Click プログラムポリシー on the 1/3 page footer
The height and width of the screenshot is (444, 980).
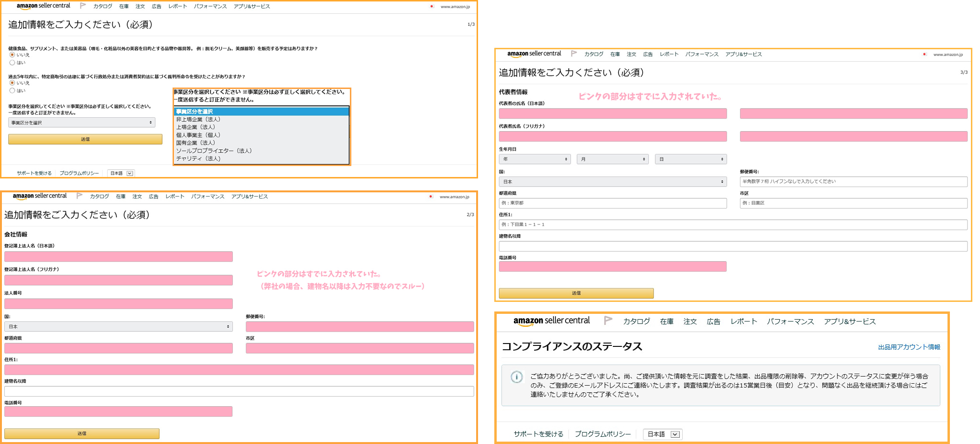pyautogui.click(x=79, y=173)
